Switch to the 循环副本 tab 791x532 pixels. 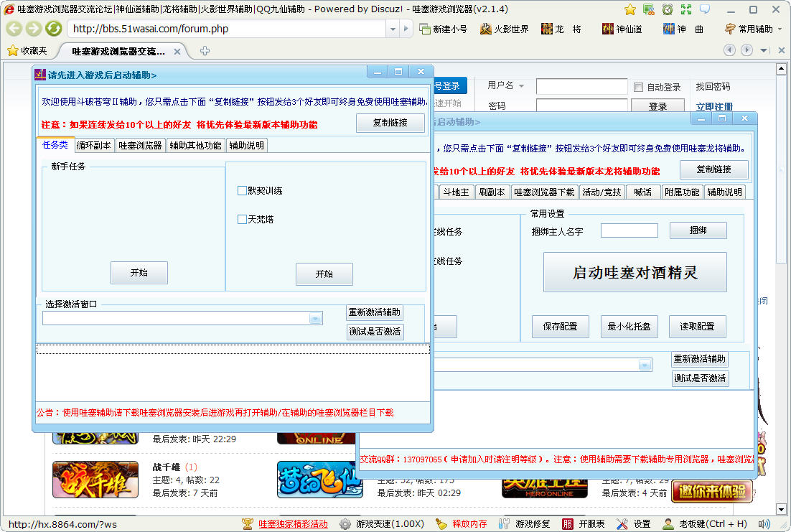click(x=94, y=145)
